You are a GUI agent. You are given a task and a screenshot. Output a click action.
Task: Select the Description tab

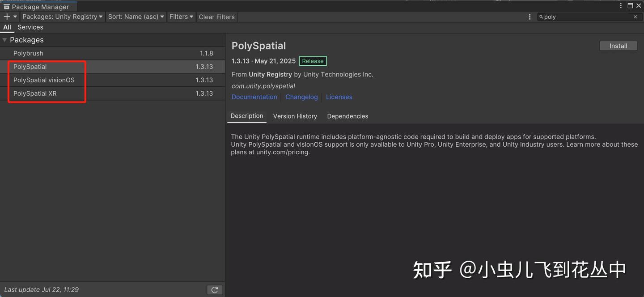247,116
